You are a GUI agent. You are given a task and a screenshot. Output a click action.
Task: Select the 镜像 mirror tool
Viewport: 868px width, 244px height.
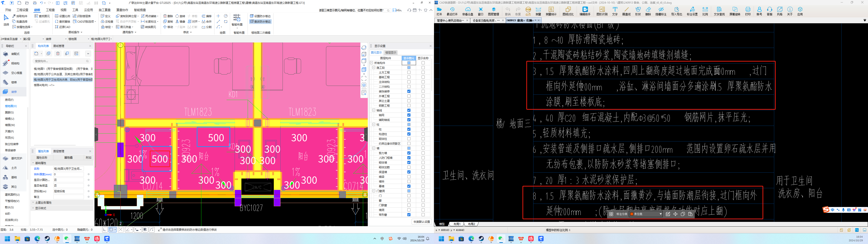coord(180,21)
